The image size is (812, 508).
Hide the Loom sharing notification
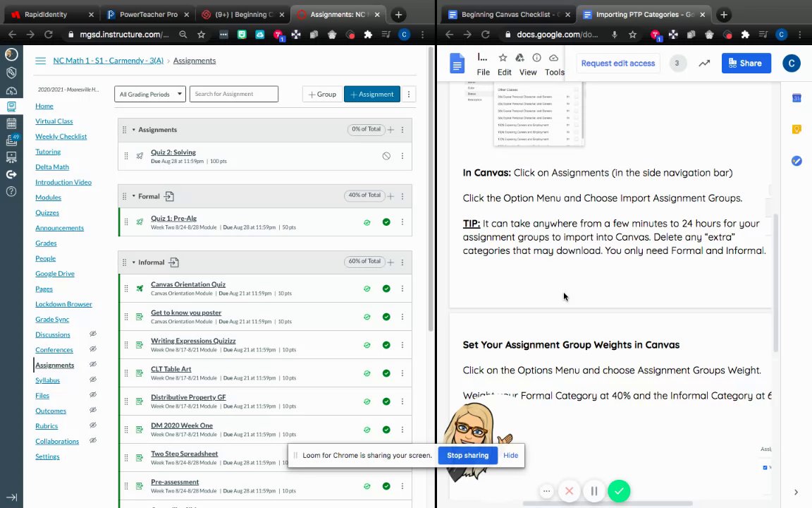pyautogui.click(x=510, y=455)
